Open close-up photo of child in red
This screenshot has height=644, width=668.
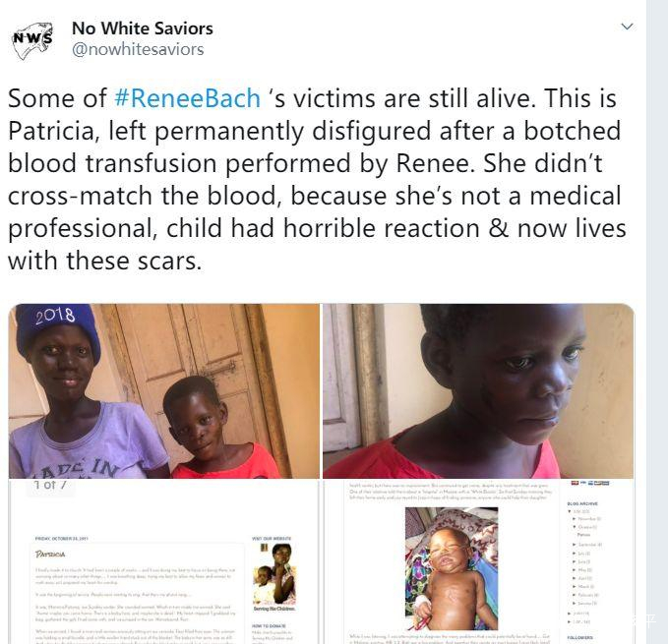478,390
